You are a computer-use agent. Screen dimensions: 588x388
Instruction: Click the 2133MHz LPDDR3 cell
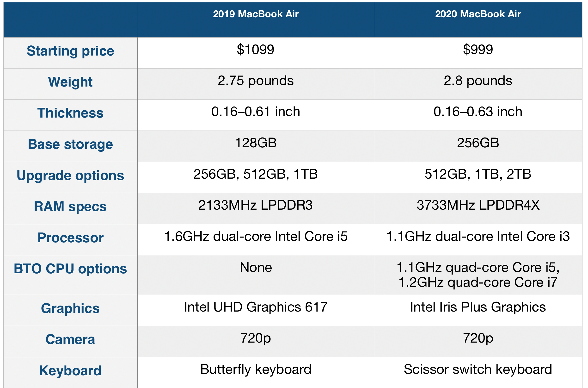tap(256, 205)
